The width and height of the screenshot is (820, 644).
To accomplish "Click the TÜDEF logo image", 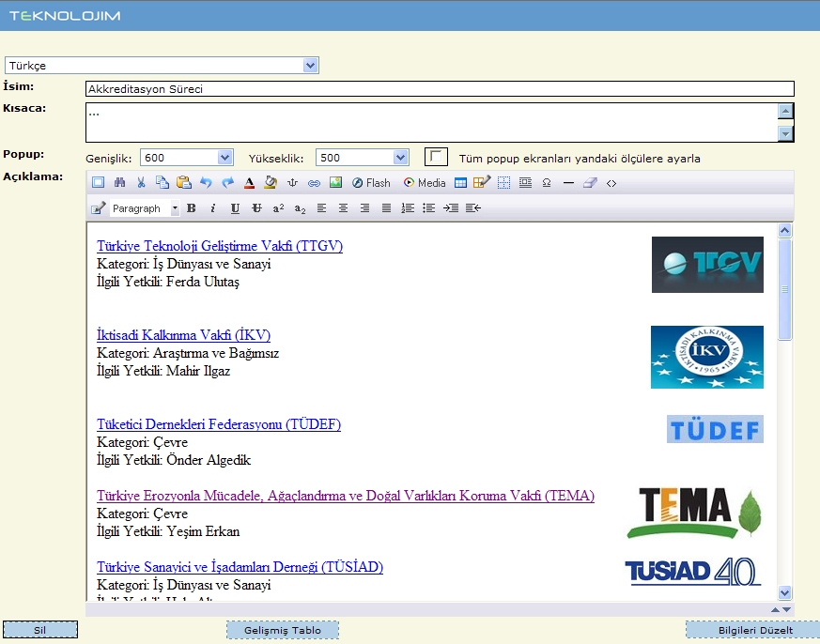I will tap(715, 429).
